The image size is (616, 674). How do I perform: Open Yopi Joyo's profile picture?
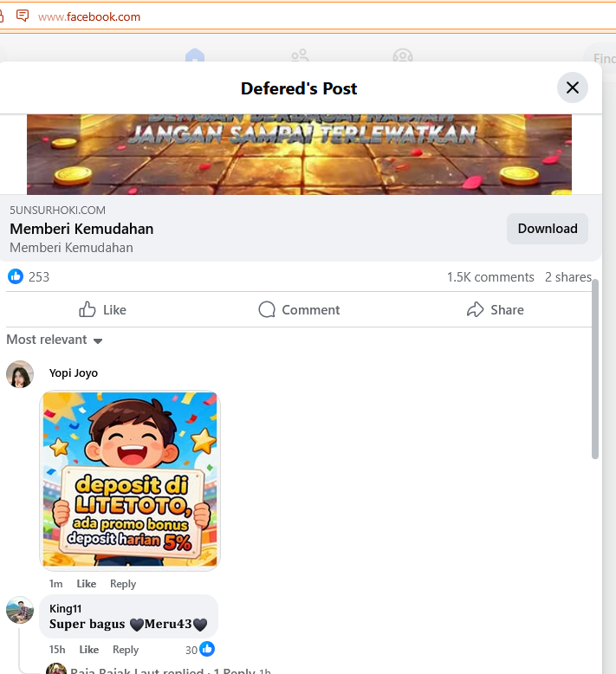[x=20, y=374]
